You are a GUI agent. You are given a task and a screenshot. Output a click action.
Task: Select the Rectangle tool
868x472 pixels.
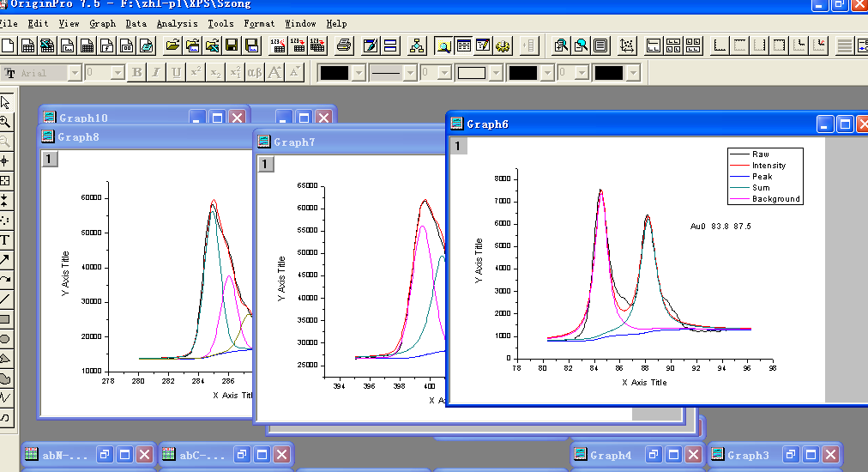point(5,319)
